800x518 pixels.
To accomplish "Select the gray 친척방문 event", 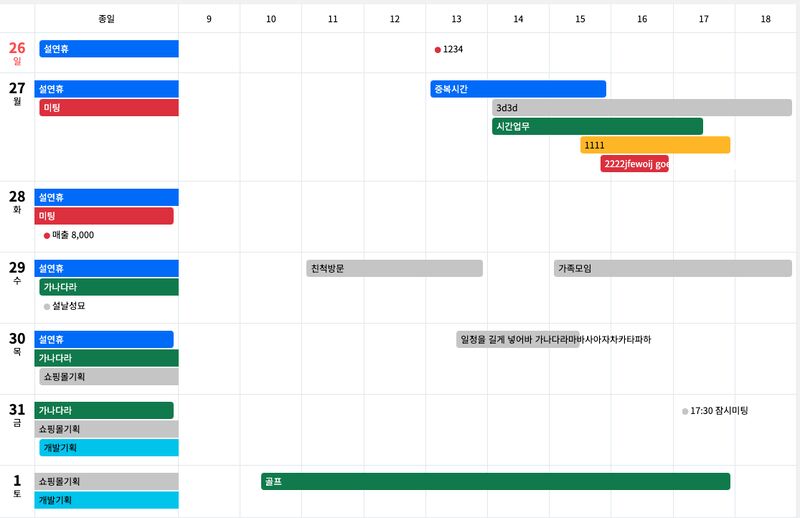I will [394, 268].
